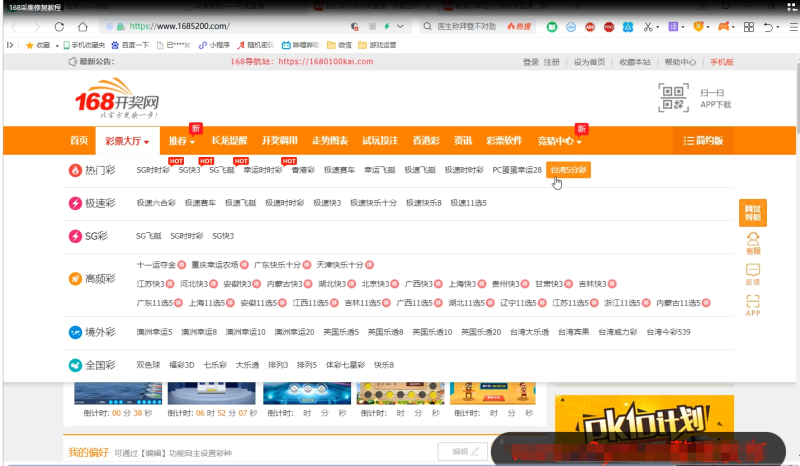800x466 pixels.
Task: Click the red ABP extension icon
Action: [x=590, y=27]
